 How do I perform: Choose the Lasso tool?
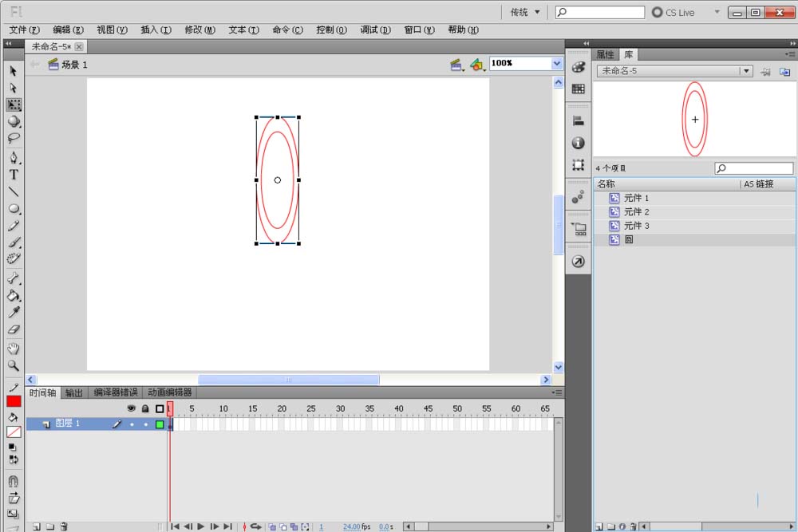click(x=14, y=138)
